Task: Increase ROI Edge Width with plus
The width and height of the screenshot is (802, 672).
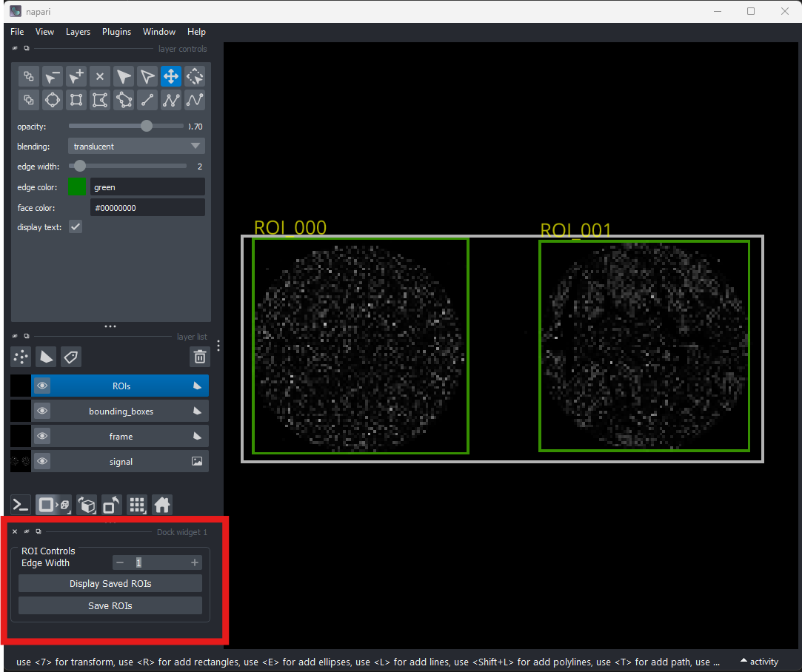Action: [x=195, y=563]
